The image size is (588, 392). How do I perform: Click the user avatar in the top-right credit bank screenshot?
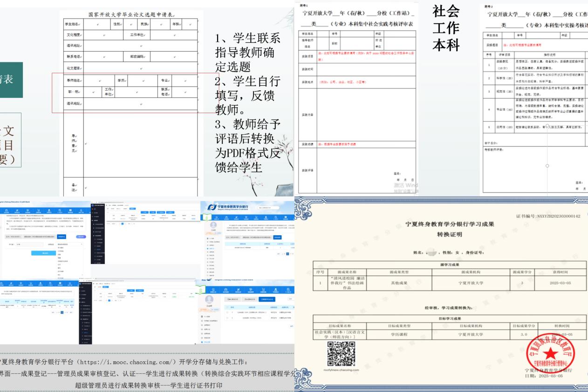[213, 225]
